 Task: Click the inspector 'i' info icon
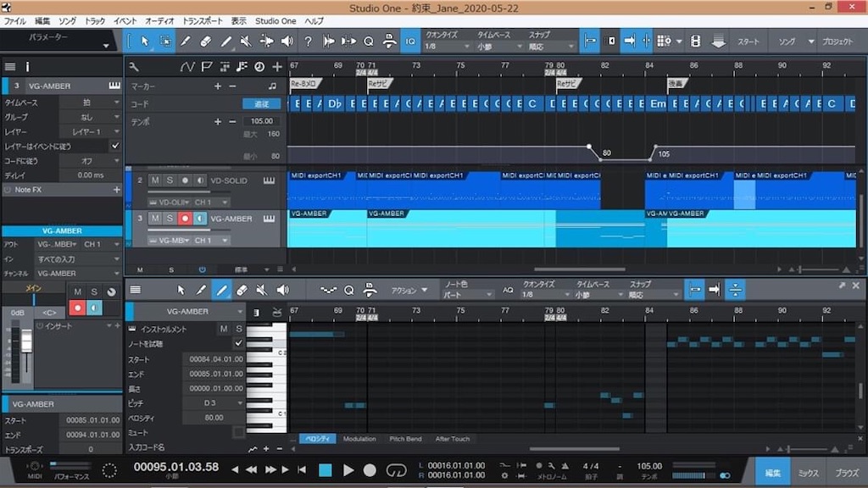click(27, 67)
